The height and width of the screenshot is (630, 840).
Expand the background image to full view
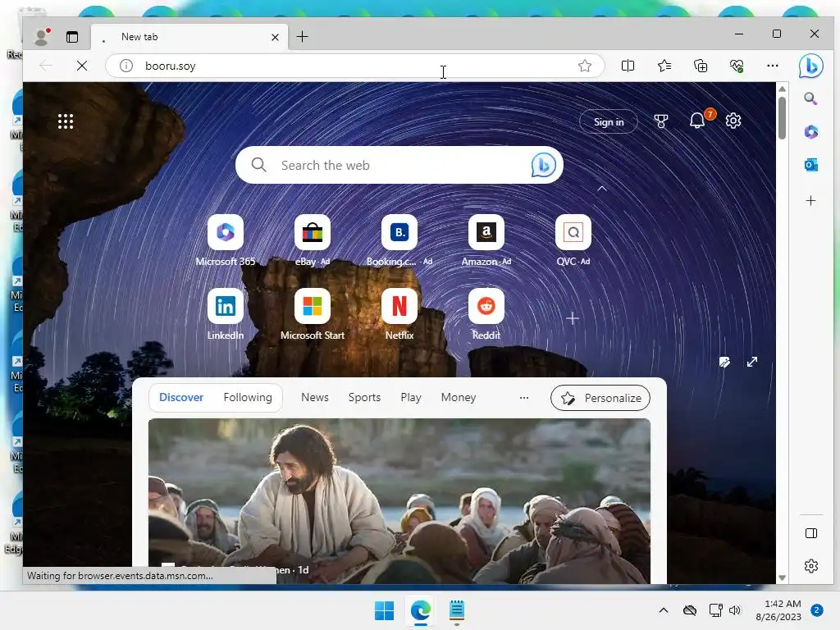[x=752, y=362]
